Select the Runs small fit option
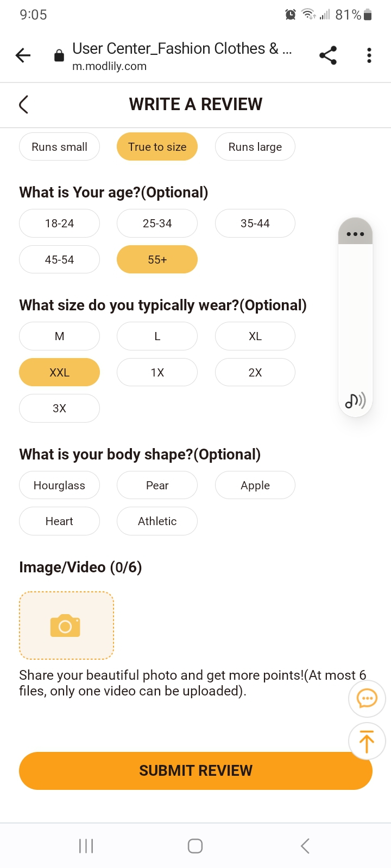Screen dimensions: 391x868 (x=59, y=147)
